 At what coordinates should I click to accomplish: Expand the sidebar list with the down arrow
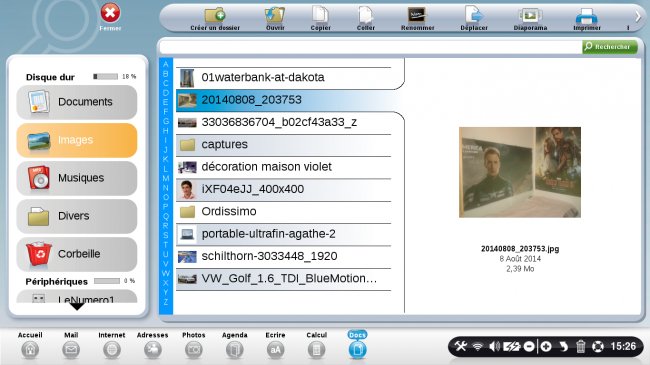pos(77,307)
